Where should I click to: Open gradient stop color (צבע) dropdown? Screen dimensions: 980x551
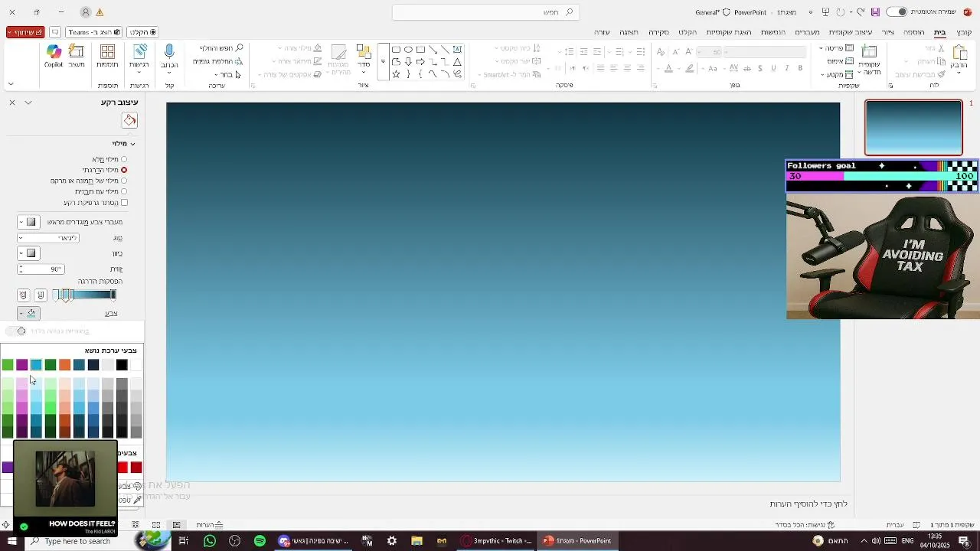[28, 313]
